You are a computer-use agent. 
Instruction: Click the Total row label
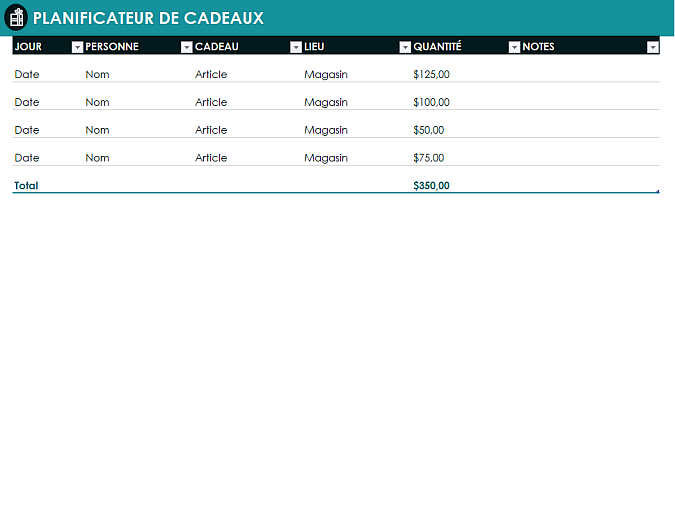[26, 186]
